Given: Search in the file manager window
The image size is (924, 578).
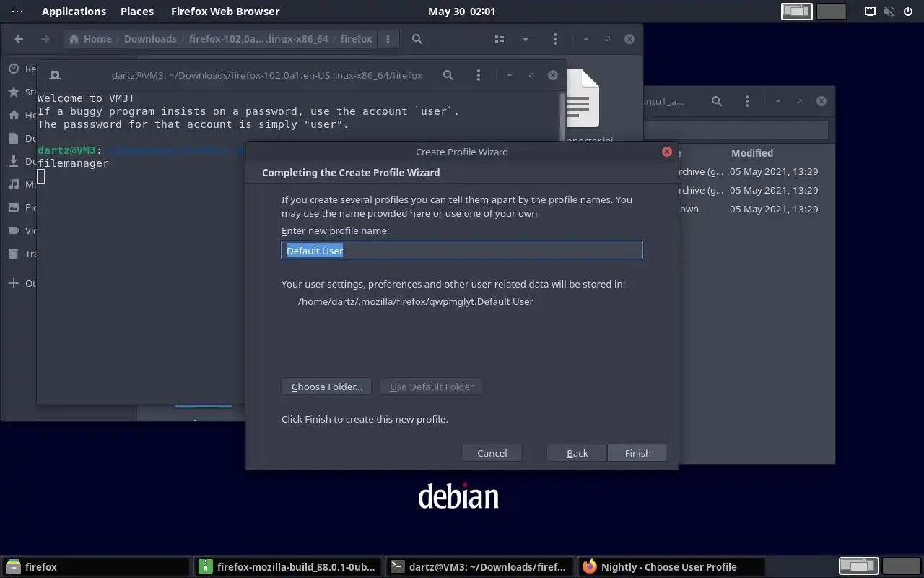Looking at the screenshot, I should [x=417, y=39].
